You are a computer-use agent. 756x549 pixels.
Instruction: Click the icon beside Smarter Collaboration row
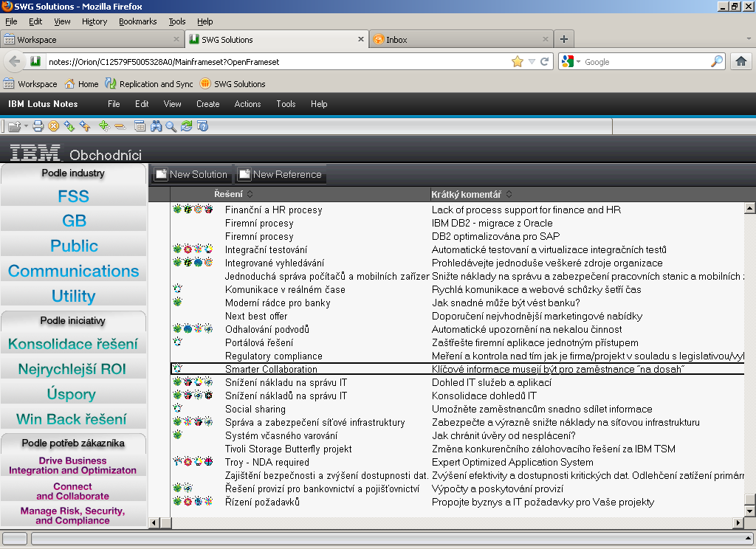[177, 369]
